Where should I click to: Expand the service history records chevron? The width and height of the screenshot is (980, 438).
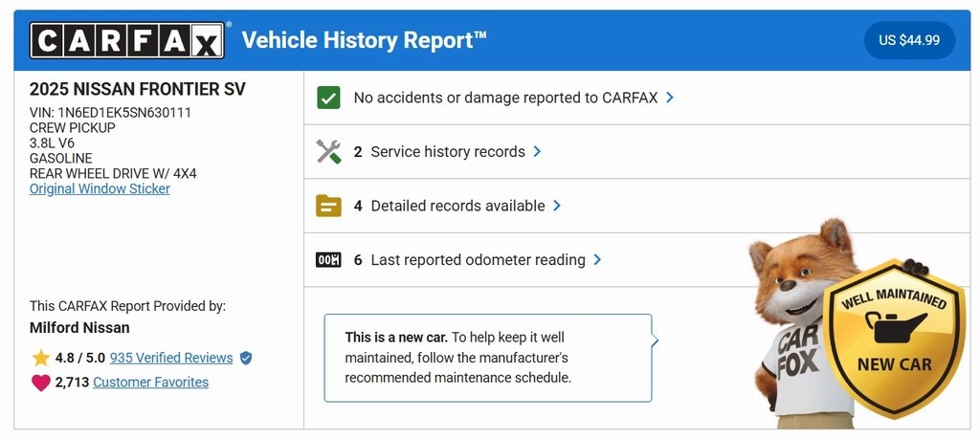click(x=537, y=151)
